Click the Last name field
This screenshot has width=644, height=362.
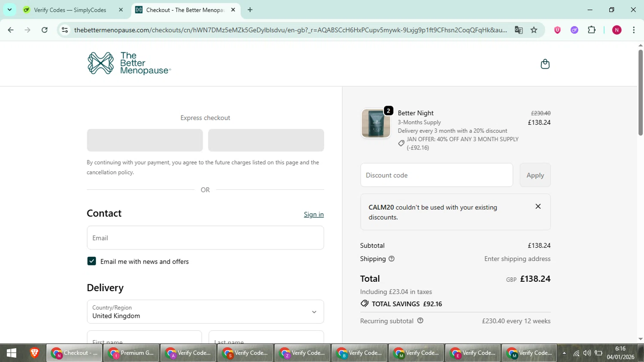[x=266, y=337]
